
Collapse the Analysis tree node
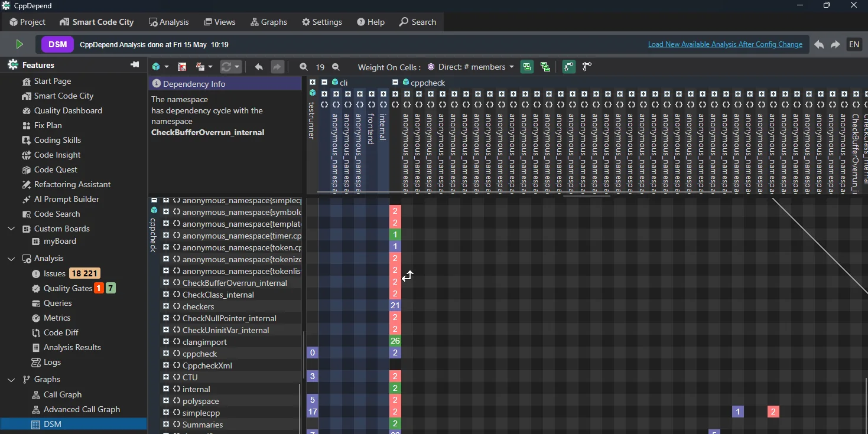[x=11, y=258]
